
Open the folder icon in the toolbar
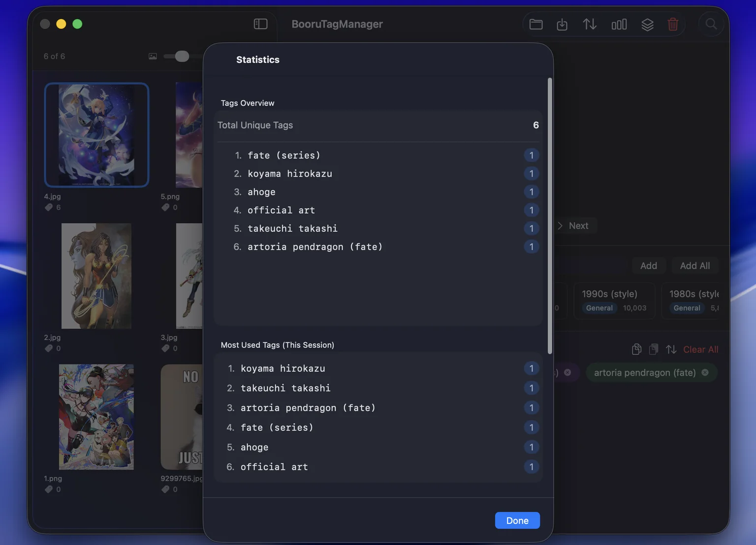(536, 24)
